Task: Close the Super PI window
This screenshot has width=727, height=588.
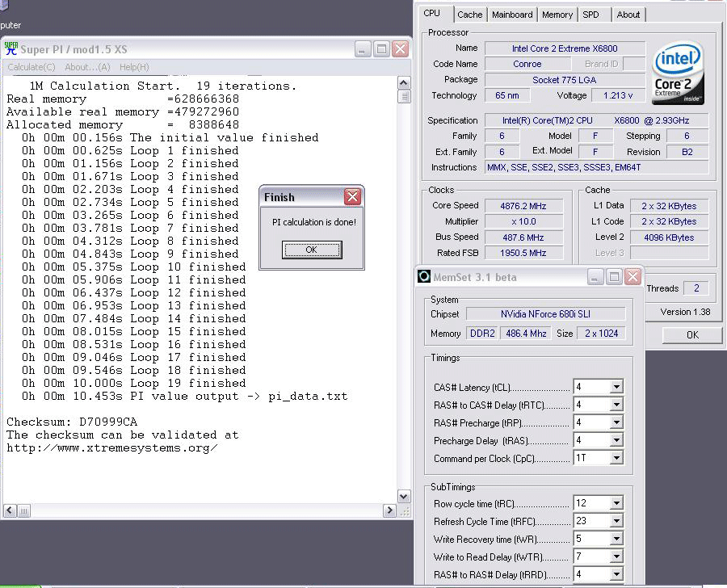Action: [x=400, y=48]
